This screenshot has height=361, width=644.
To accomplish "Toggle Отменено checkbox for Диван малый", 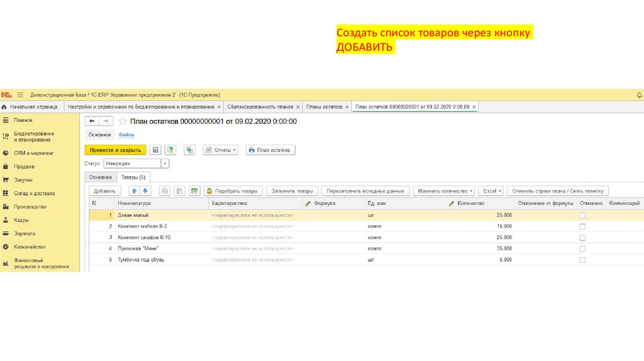I will pos(582,215).
